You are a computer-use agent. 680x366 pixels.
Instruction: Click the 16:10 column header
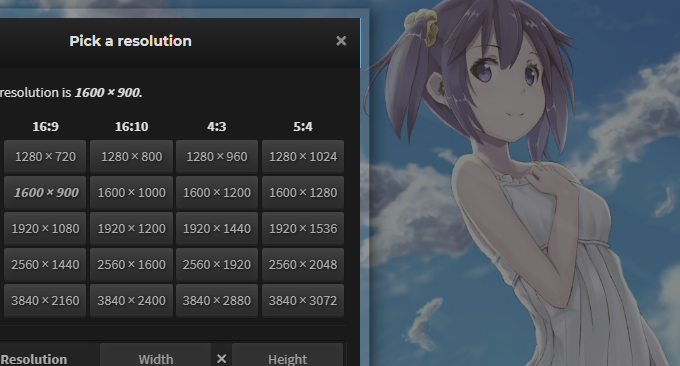(x=131, y=127)
